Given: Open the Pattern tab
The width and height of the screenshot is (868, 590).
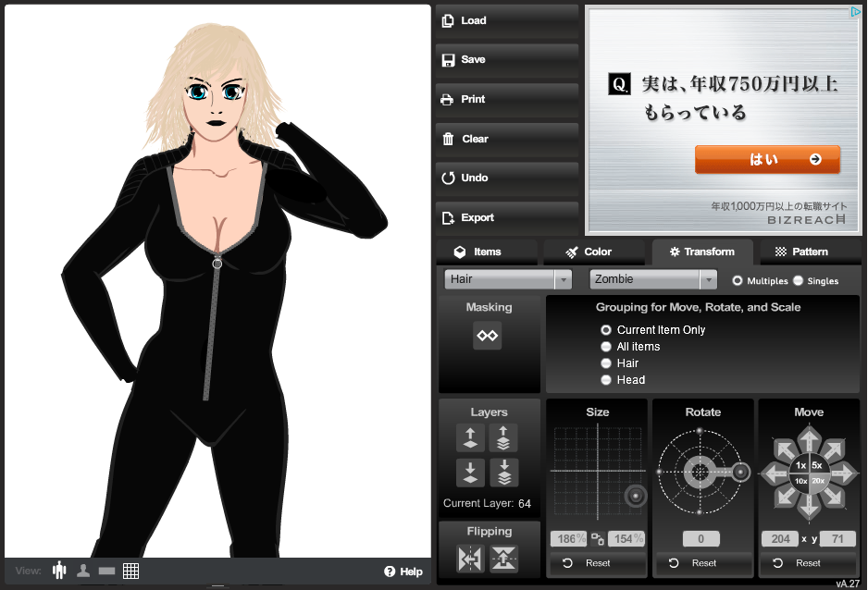Looking at the screenshot, I should 801,252.
